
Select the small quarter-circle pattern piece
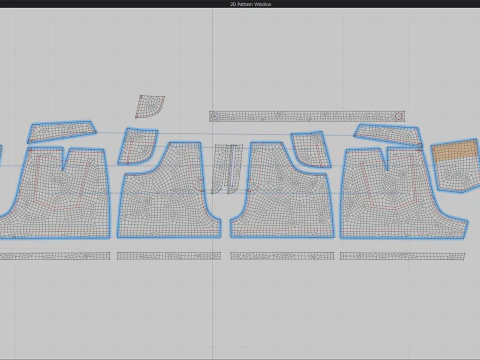pos(149,107)
